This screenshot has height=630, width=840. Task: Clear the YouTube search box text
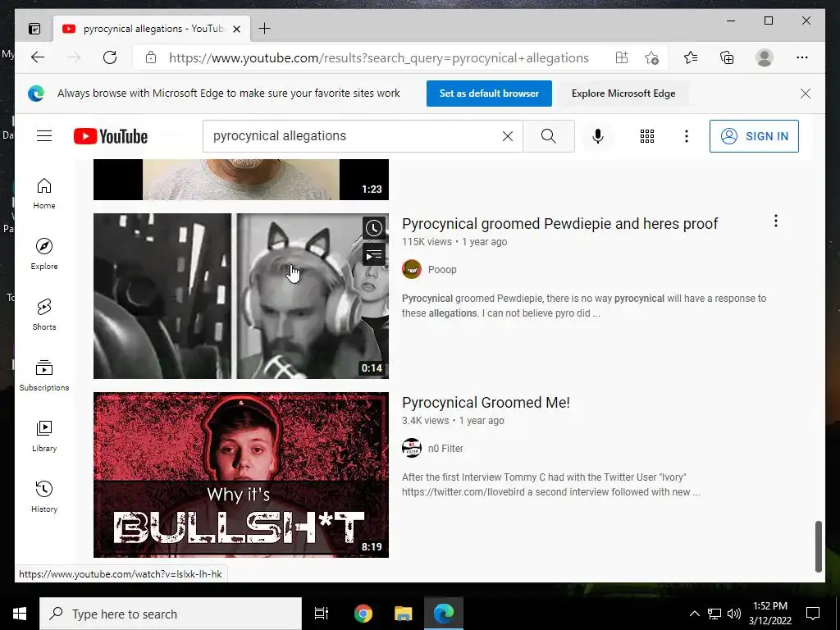click(507, 136)
